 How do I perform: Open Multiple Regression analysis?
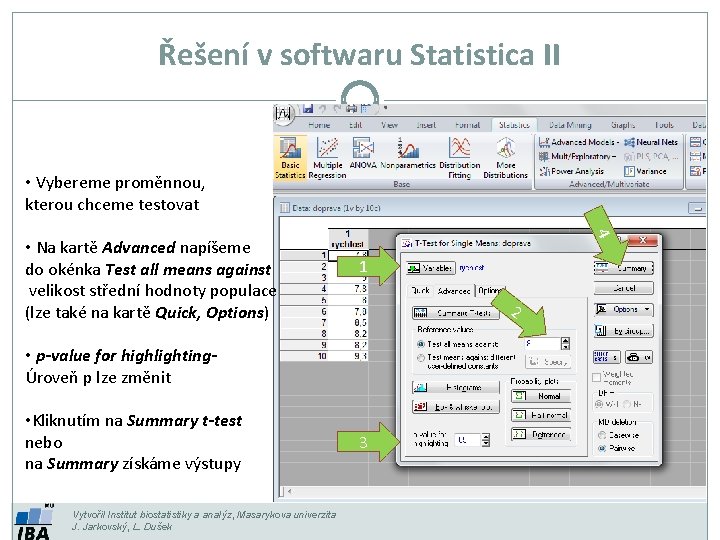pyautogui.click(x=327, y=158)
